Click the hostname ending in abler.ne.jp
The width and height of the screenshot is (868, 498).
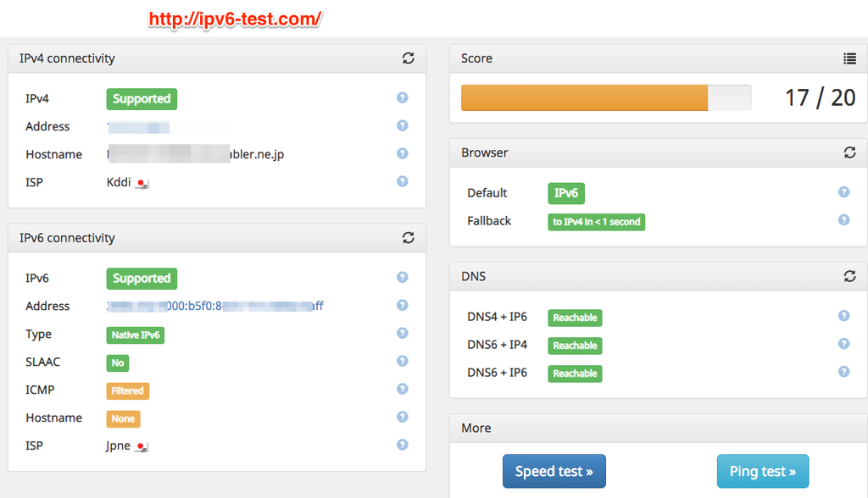(196, 154)
